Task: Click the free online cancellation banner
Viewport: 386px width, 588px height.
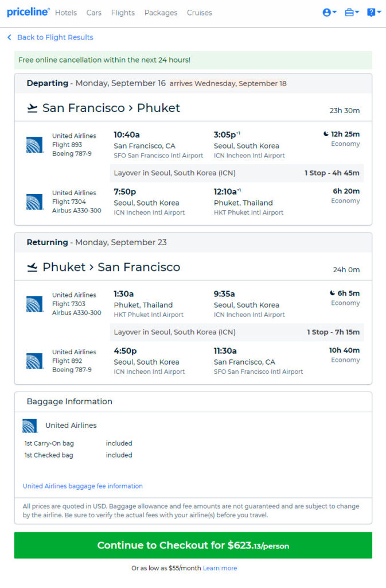Action: coord(193,60)
